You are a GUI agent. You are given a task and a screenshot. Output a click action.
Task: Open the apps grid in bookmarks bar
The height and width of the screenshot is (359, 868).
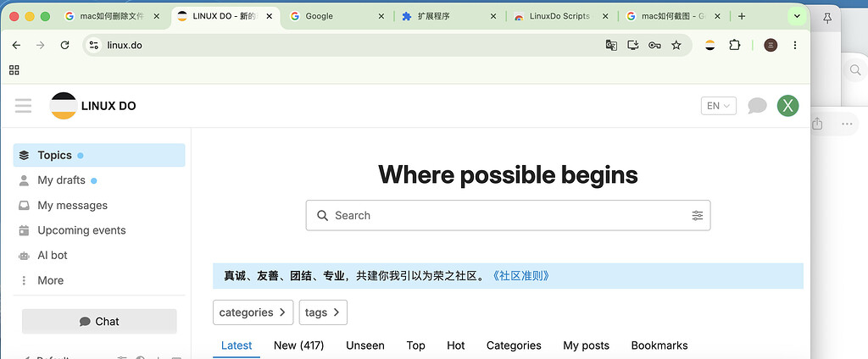[x=14, y=69]
